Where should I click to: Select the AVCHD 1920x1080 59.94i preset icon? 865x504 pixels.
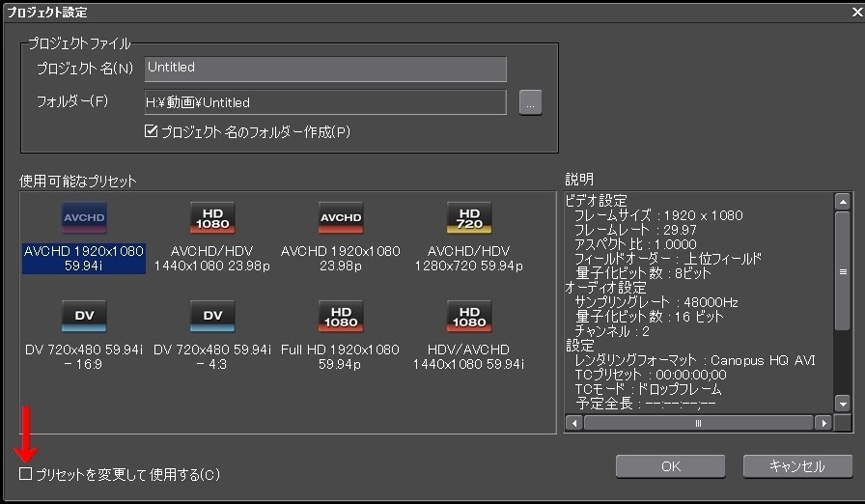(x=84, y=218)
